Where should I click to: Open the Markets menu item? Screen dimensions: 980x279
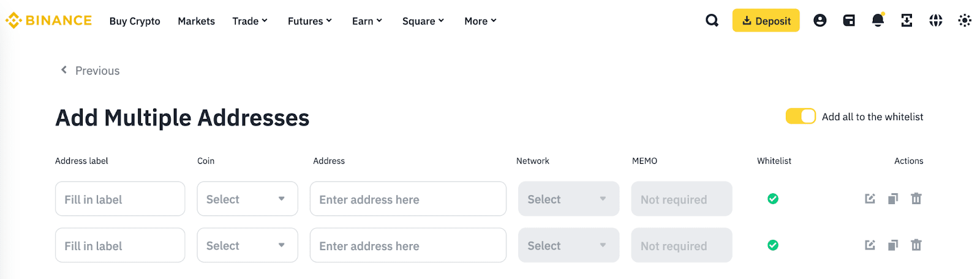tap(196, 21)
